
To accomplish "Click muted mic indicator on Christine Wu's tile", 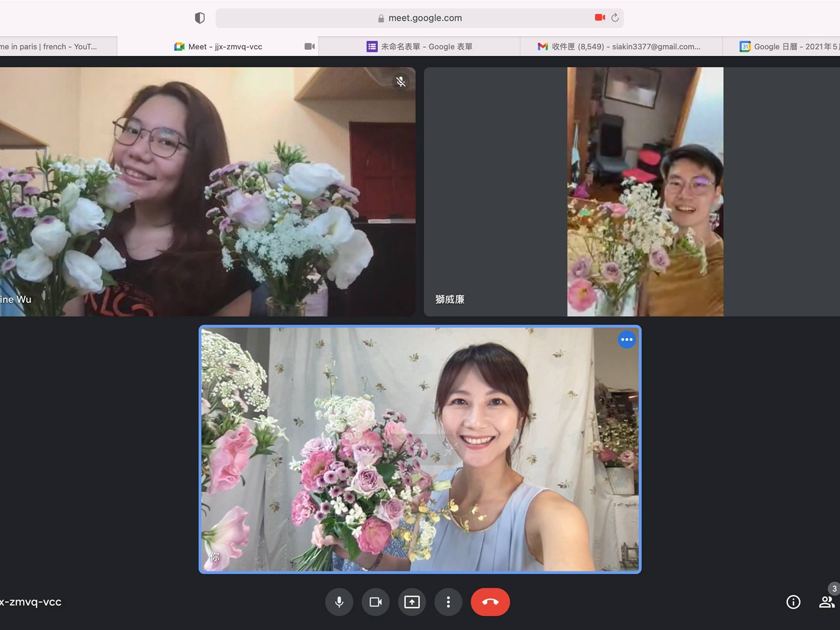I will tap(401, 82).
